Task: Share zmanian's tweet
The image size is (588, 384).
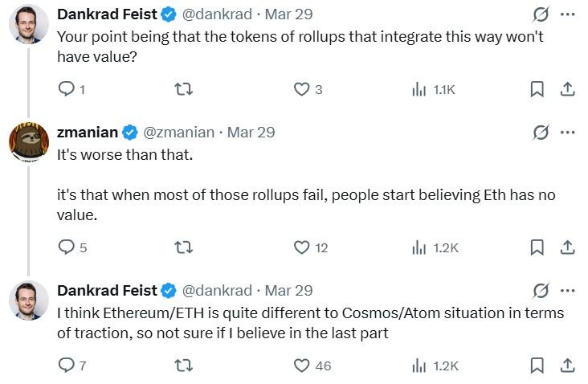Action: (567, 247)
